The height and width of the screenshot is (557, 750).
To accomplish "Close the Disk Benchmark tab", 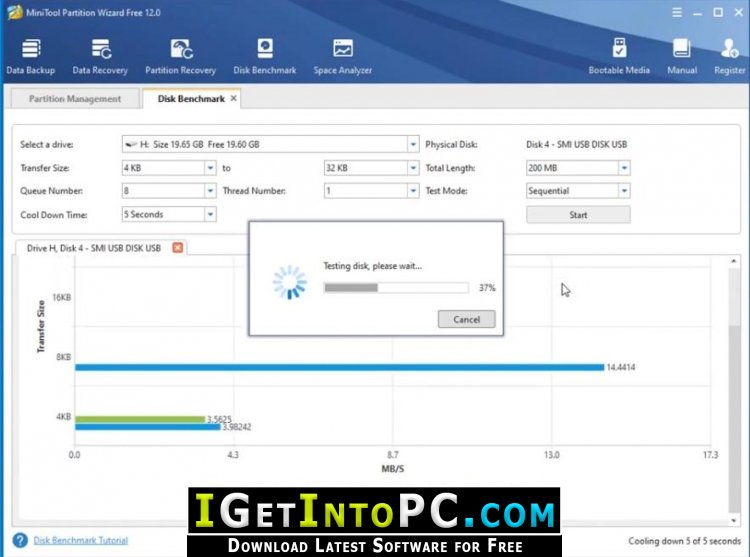I will (233, 98).
